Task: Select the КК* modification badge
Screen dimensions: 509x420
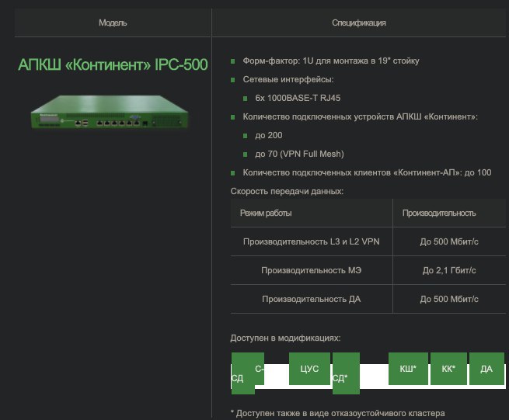Action: (x=448, y=369)
